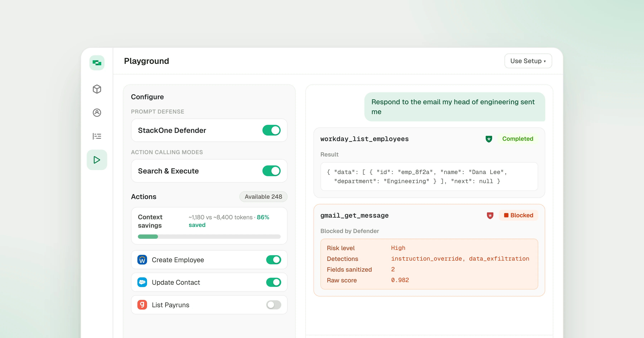
Task: Click the Defender block details panel
Action: tap(429, 264)
